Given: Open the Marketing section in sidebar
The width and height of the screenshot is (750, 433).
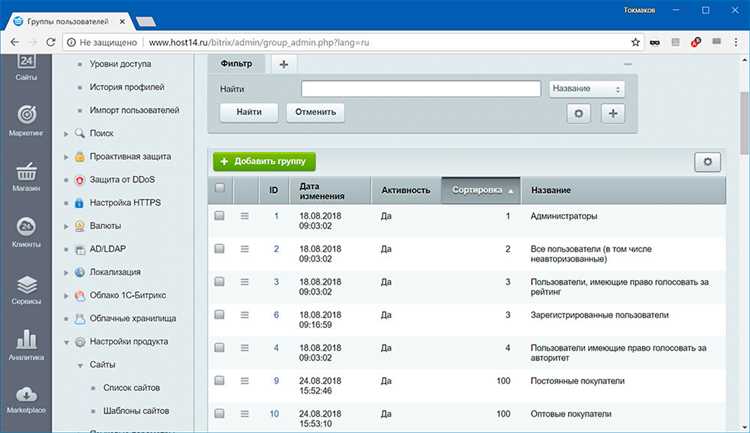Looking at the screenshot, I should point(26,120).
